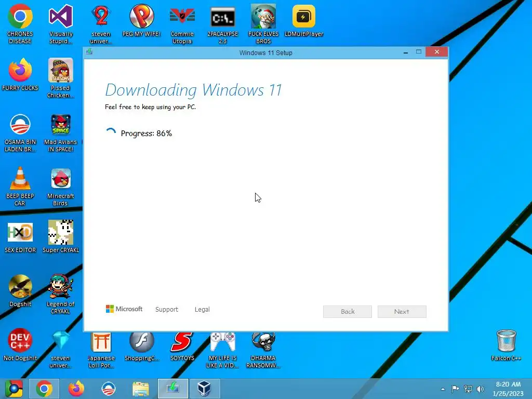Select the LDMultiPlayer desktop icon
Viewport: 532px width, 399px height.
coord(303,20)
